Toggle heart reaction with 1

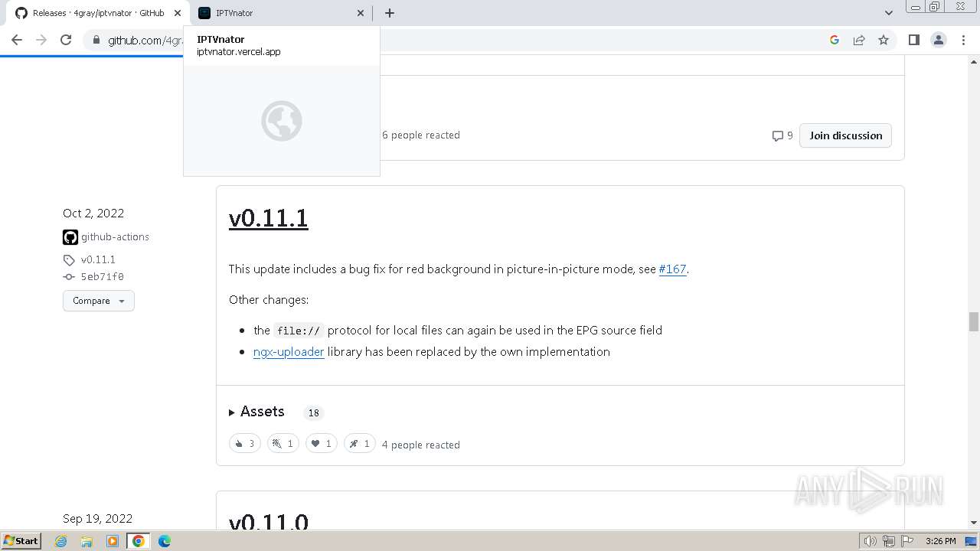pos(322,444)
